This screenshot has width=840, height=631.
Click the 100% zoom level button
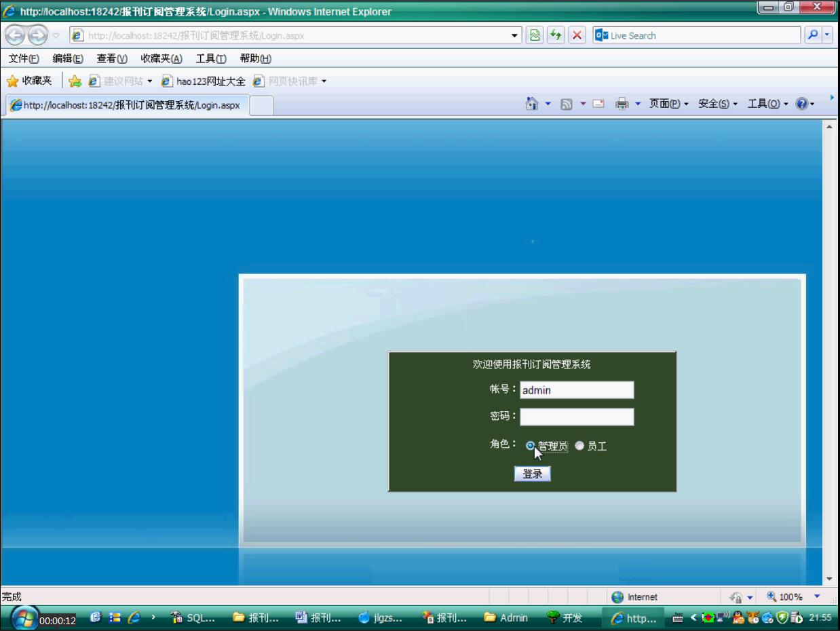click(x=784, y=597)
